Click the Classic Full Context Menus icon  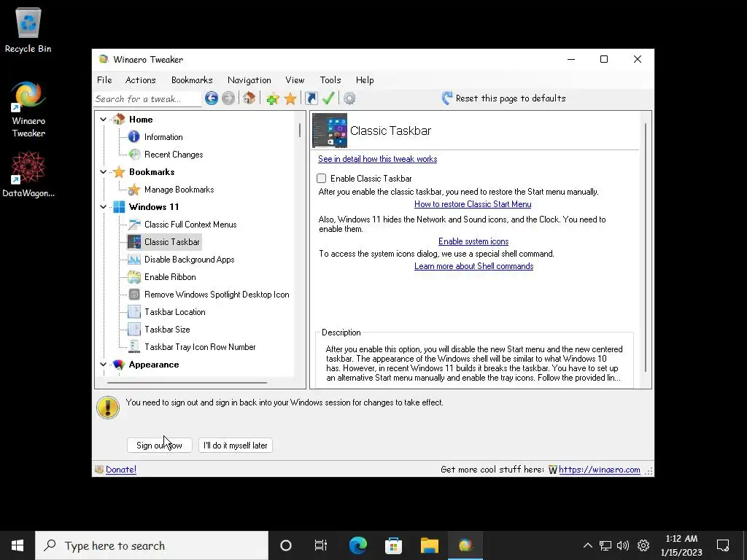click(134, 225)
